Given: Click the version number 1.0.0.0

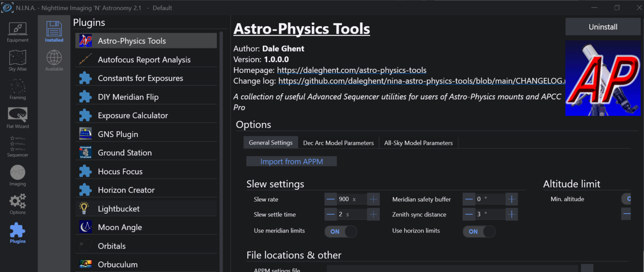Looking at the screenshot, I should coord(276,60).
